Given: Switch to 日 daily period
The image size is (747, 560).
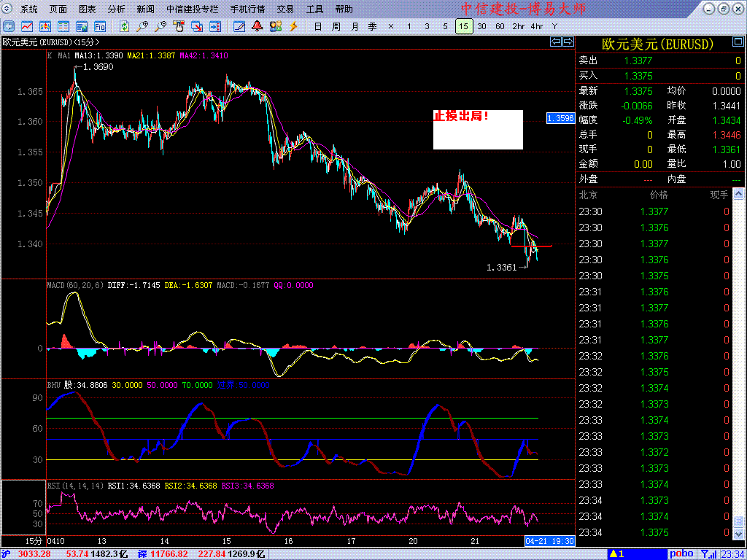Looking at the screenshot, I should click(318, 26).
